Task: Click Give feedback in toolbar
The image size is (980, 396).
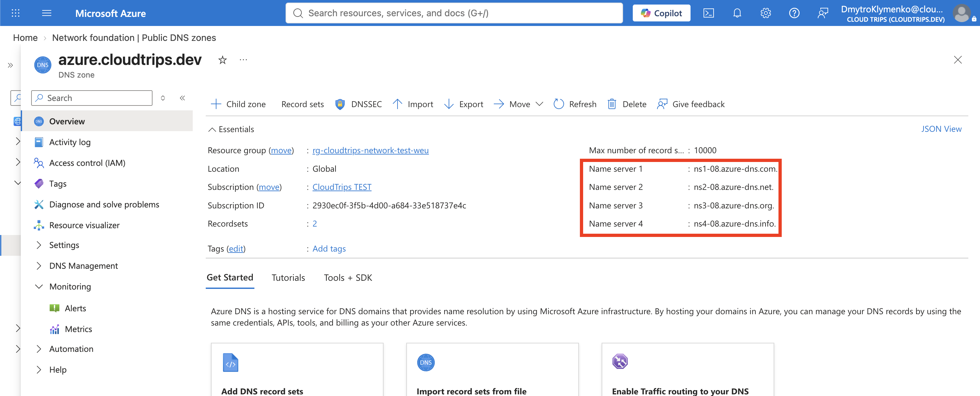Action: (691, 104)
